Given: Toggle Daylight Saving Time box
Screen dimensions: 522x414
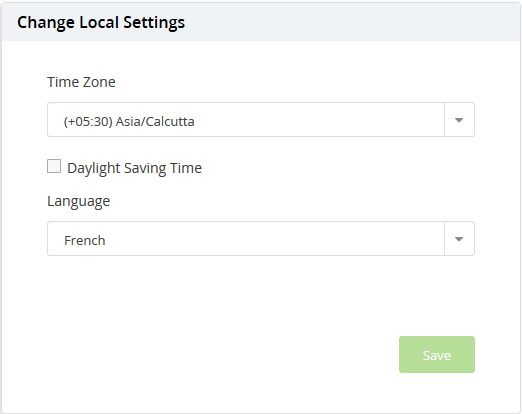Looking at the screenshot, I should tap(54, 166).
